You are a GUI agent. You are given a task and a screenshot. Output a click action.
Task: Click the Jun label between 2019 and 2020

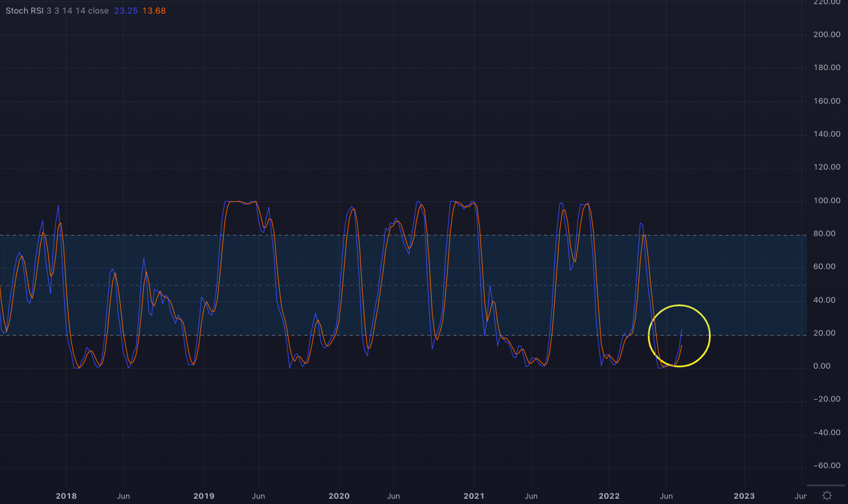[259, 496]
